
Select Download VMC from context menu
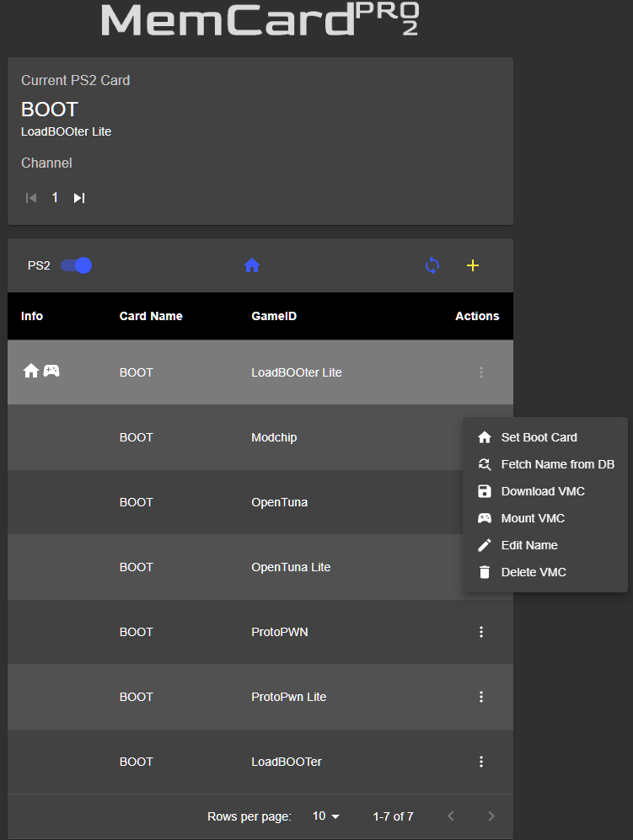(x=542, y=491)
